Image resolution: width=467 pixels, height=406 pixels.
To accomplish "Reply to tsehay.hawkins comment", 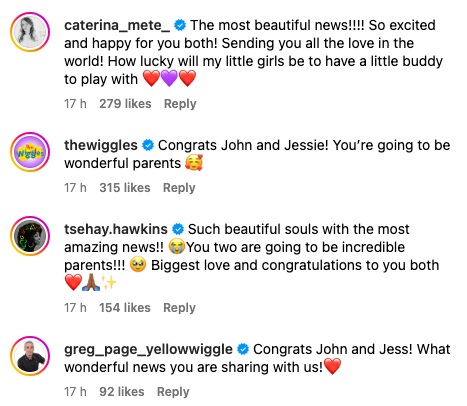I will pos(179,308).
